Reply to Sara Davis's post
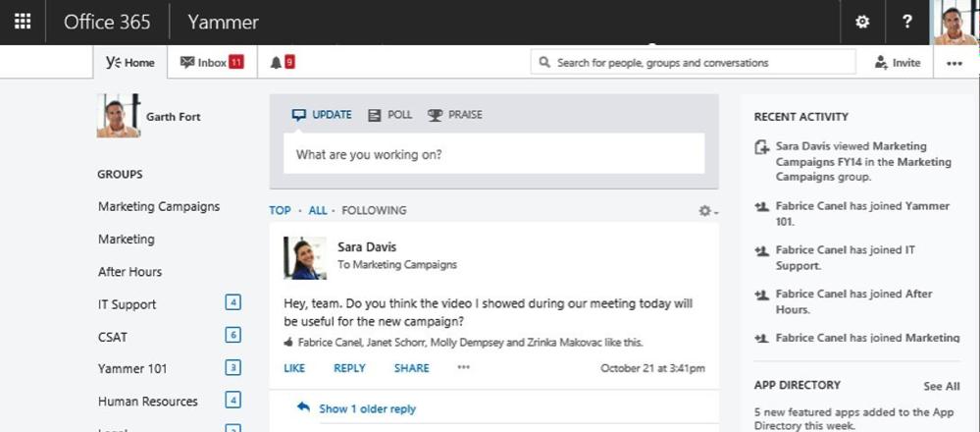 349,368
